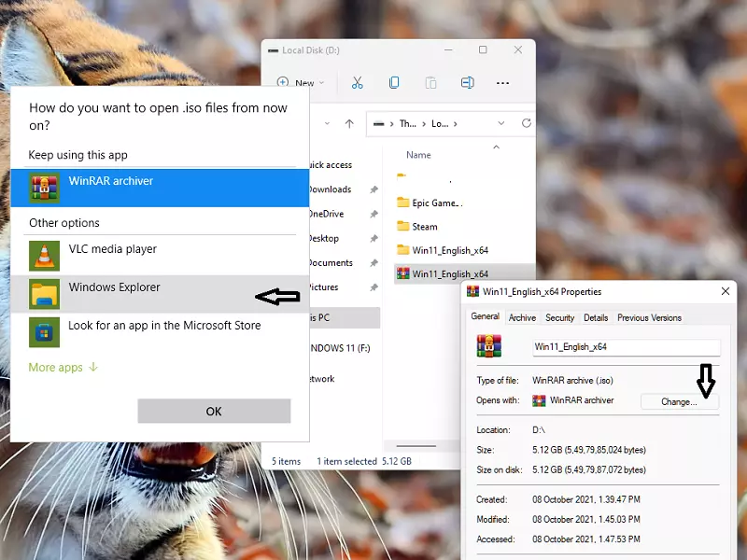This screenshot has height=560, width=747.
Task: Switch to the Security tab in Properties
Action: coord(559,318)
